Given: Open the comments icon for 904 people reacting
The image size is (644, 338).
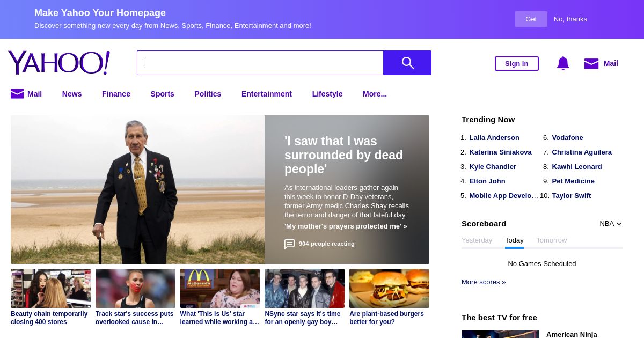Looking at the screenshot, I should click(289, 244).
